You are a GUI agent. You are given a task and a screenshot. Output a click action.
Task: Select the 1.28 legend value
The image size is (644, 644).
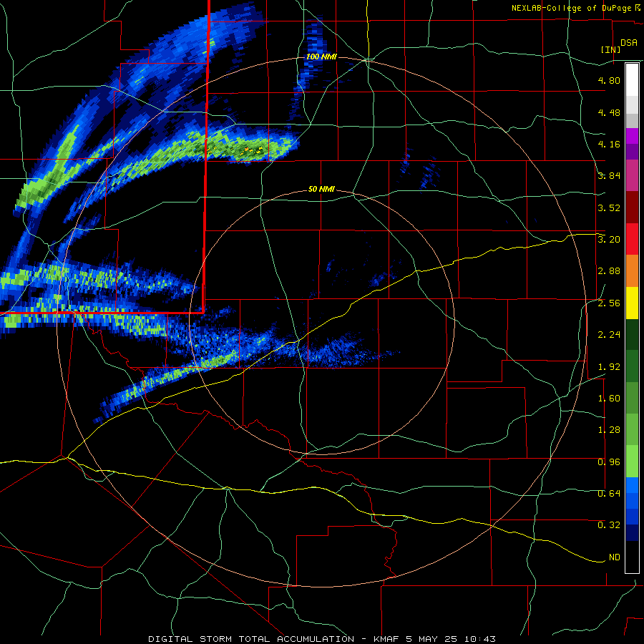coord(609,430)
